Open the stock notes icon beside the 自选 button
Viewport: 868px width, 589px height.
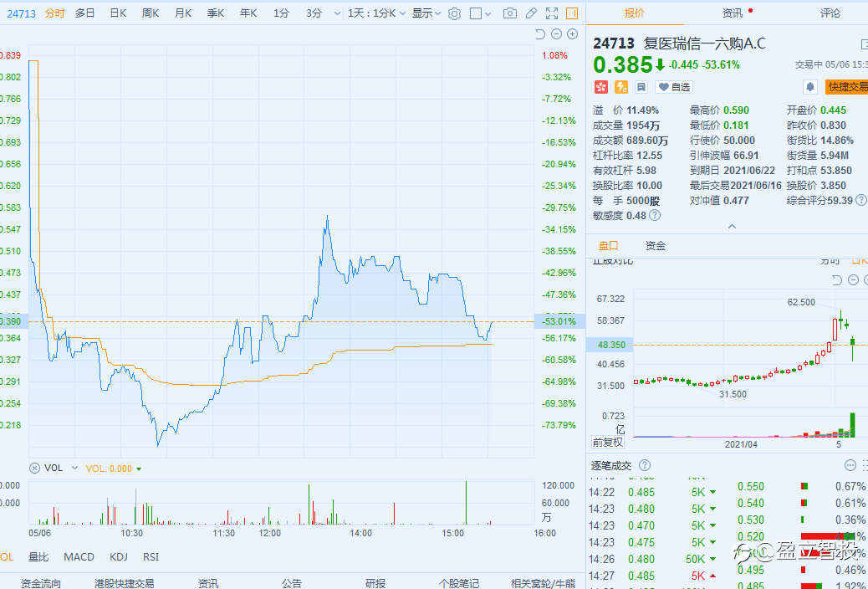click(641, 87)
